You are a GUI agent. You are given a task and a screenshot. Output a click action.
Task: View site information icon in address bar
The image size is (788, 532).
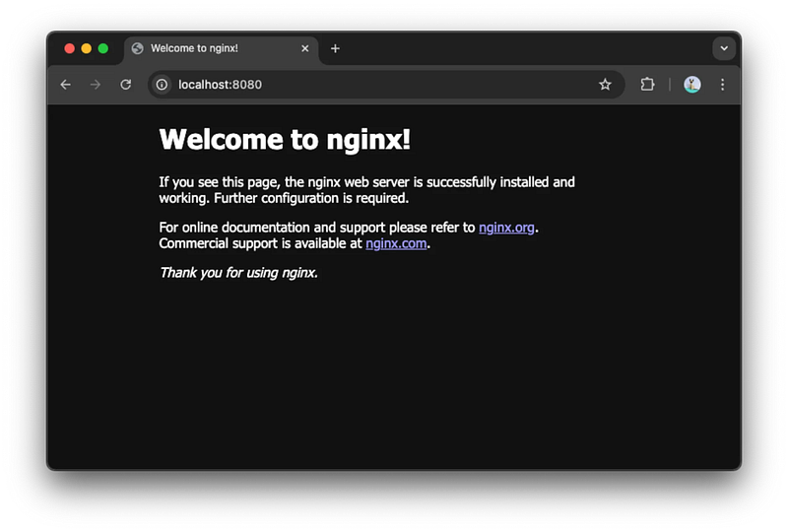(x=162, y=85)
